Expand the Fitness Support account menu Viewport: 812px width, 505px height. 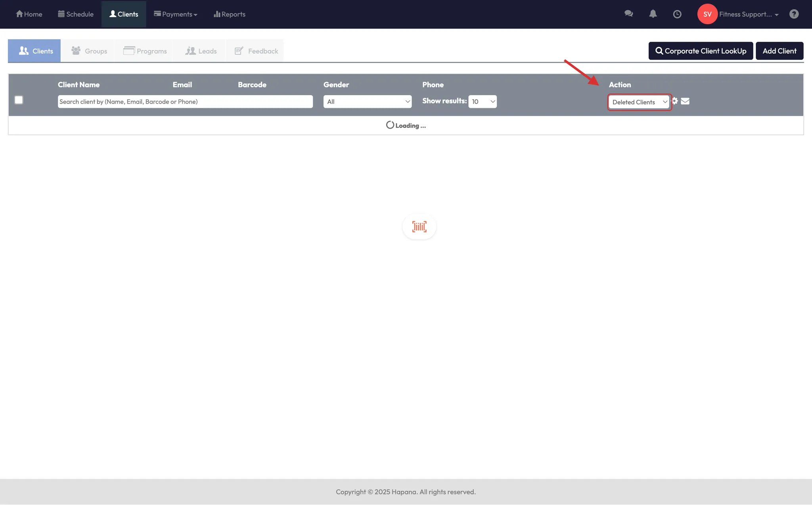click(x=749, y=14)
